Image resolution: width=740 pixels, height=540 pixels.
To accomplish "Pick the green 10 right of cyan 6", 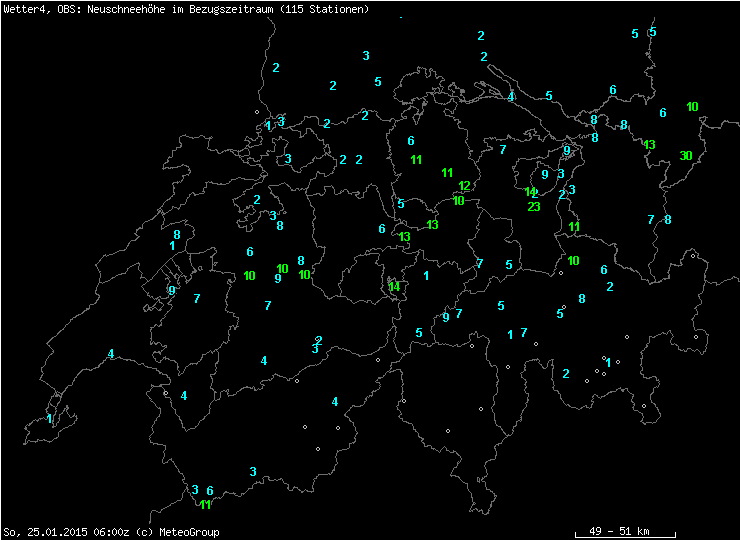I will click(x=692, y=107).
